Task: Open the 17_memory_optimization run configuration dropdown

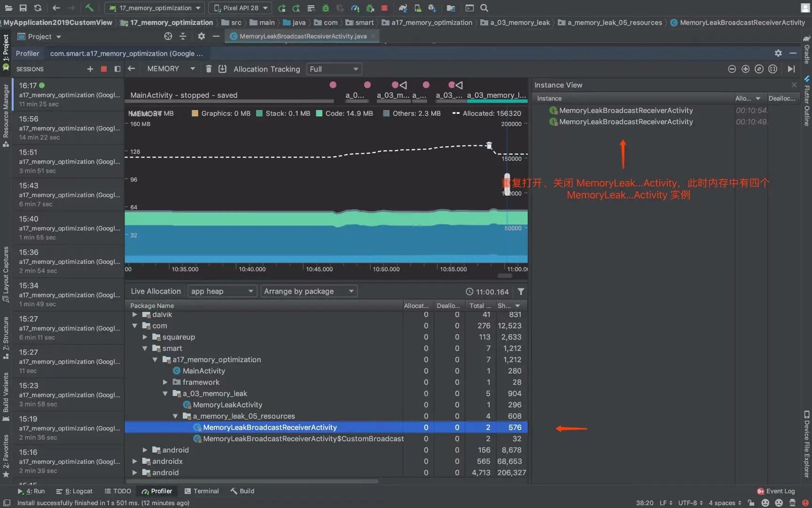Action: 155,8
